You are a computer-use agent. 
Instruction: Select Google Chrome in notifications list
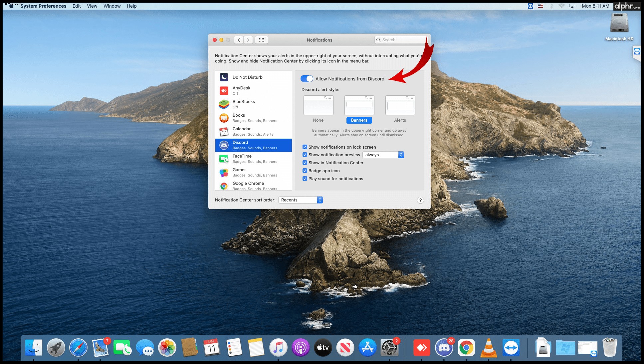click(254, 185)
